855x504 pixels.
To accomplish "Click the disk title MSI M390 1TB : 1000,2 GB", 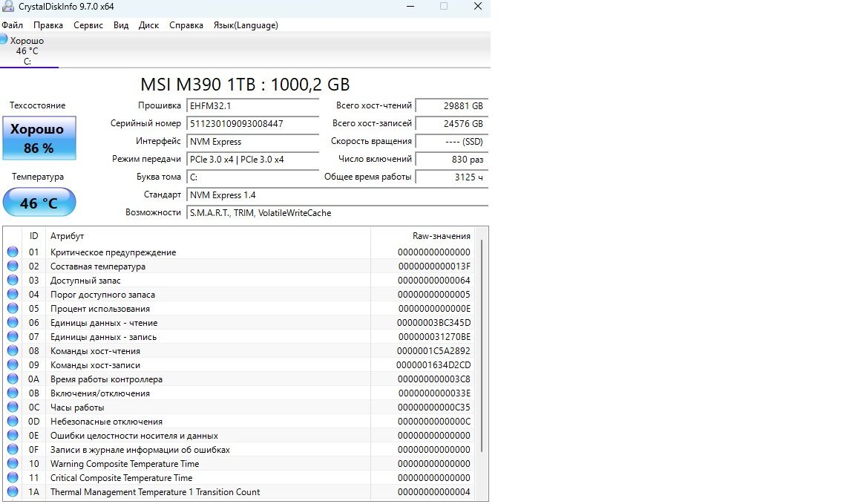I will pyautogui.click(x=245, y=85).
